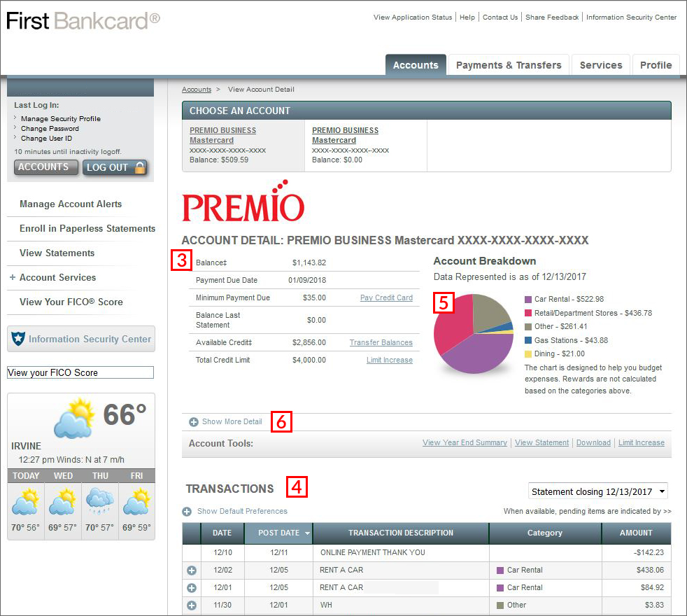Click Manage Security Profile link
This screenshot has height=616, width=687.
(x=61, y=119)
